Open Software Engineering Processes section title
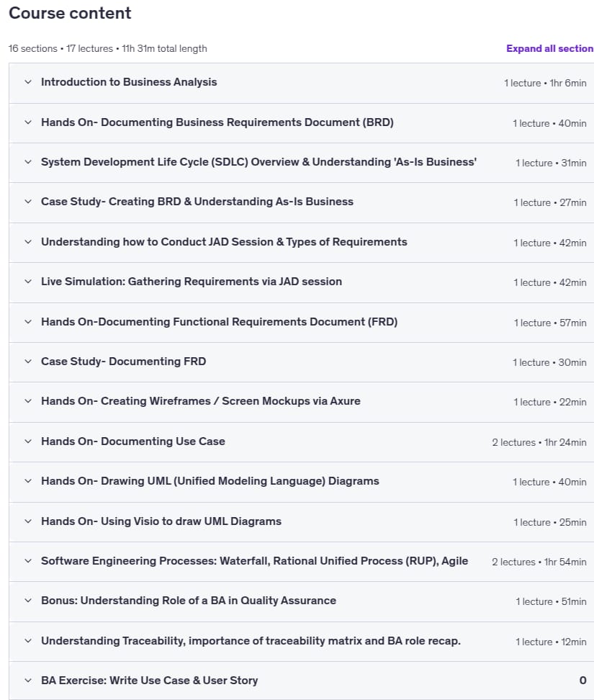 point(254,561)
